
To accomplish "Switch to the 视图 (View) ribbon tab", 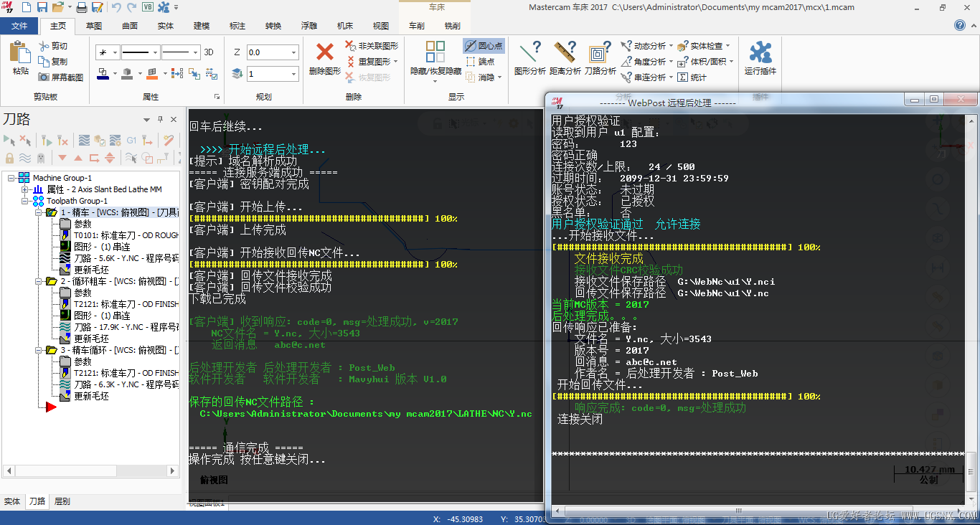I will [381, 26].
